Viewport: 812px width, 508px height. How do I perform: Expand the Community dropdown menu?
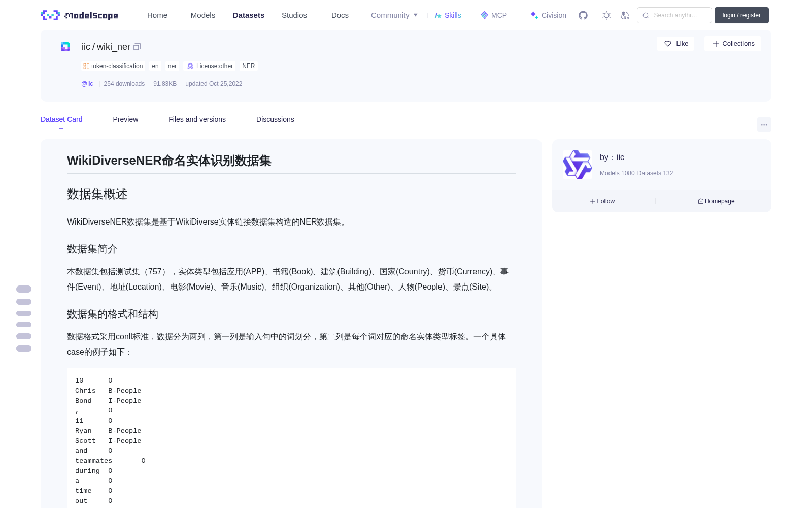coord(394,15)
